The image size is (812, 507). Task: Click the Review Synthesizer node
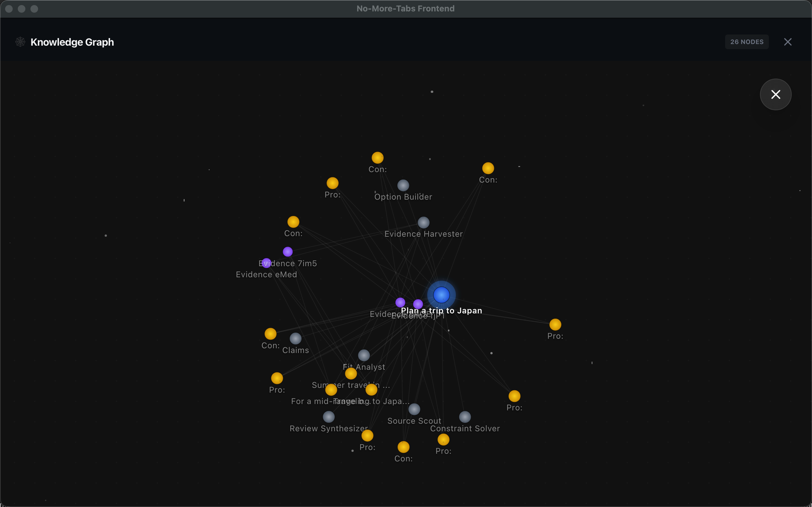pos(329,417)
